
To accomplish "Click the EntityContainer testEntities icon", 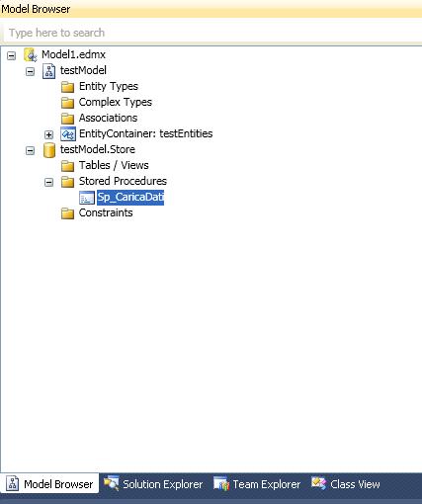I will pyautogui.click(x=68, y=134).
